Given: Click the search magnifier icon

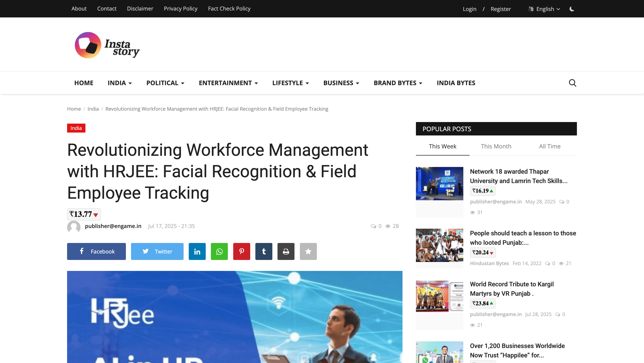Looking at the screenshot, I should [572, 83].
